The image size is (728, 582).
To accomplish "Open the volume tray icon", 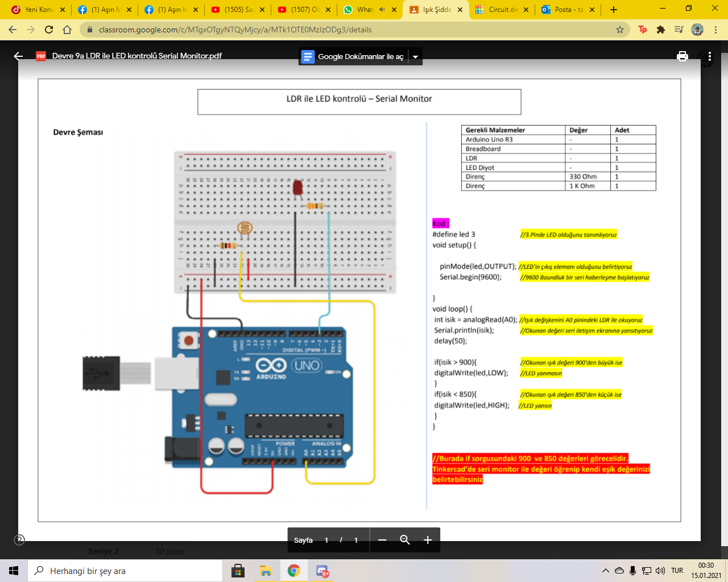I will (660, 571).
